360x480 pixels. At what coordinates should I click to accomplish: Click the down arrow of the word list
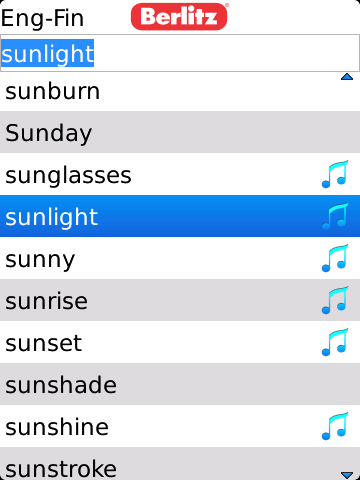click(347, 474)
